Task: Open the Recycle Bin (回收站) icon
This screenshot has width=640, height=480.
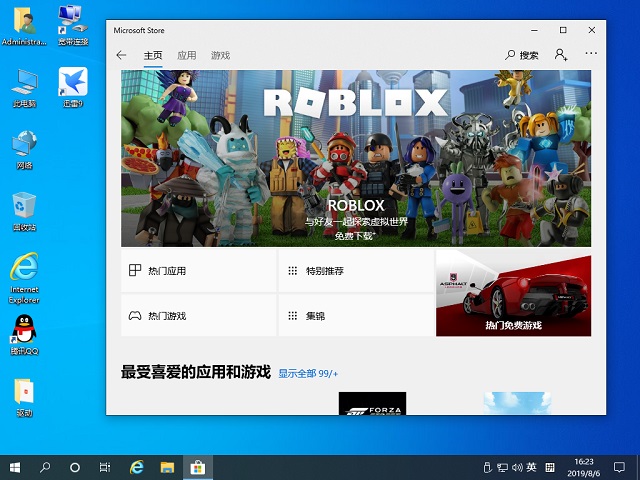Action: [24, 208]
